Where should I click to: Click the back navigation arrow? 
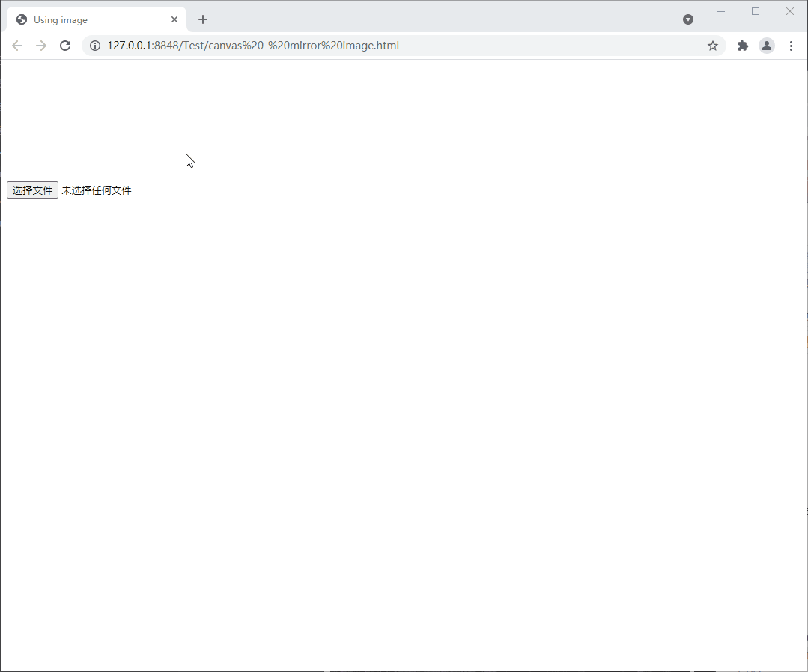(17, 46)
